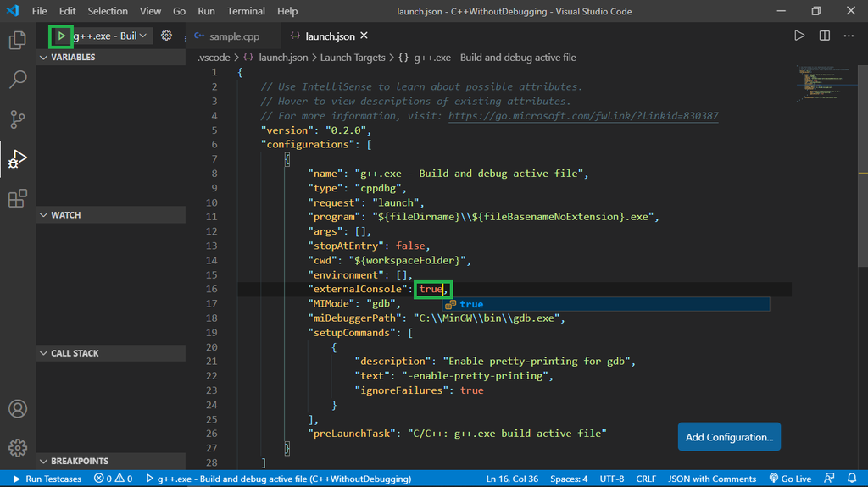Open More Actions ellipsis in editor
This screenshot has width=868, height=487.
click(x=849, y=36)
